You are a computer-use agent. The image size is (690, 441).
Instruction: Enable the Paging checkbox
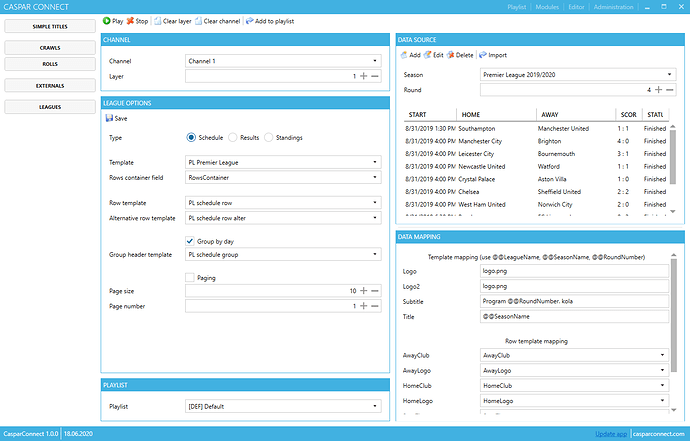point(190,277)
